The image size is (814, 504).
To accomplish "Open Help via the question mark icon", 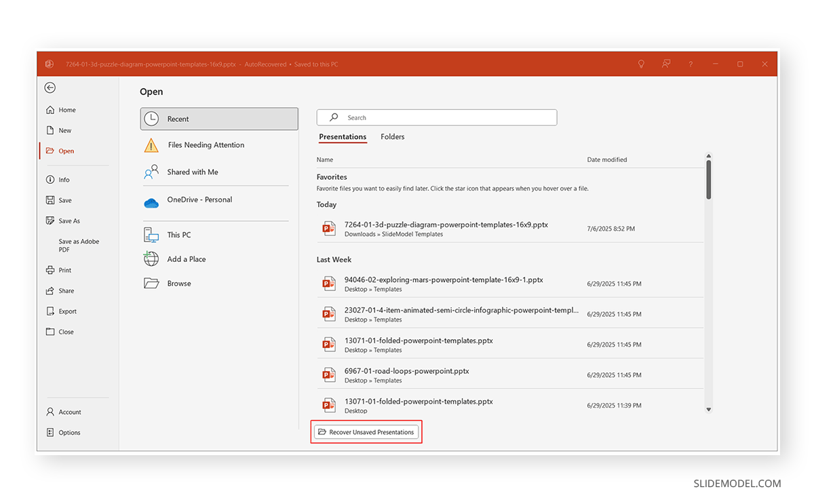I will click(x=690, y=64).
